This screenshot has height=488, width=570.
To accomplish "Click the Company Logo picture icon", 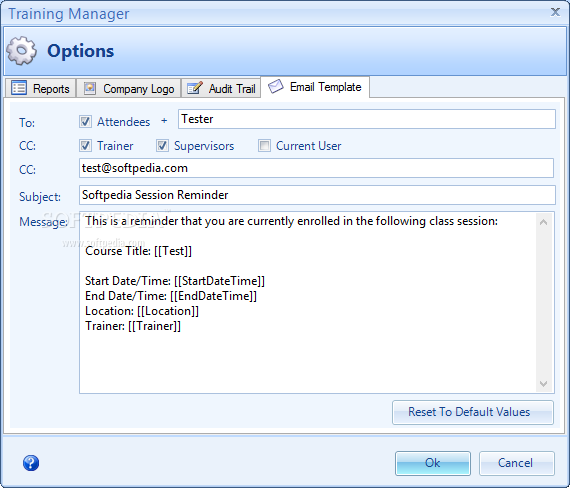I will (x=90, y=88).
